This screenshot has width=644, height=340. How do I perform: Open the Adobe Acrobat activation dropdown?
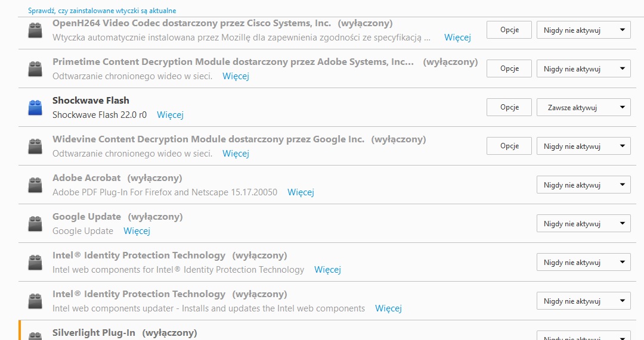(x=583, y=185)
